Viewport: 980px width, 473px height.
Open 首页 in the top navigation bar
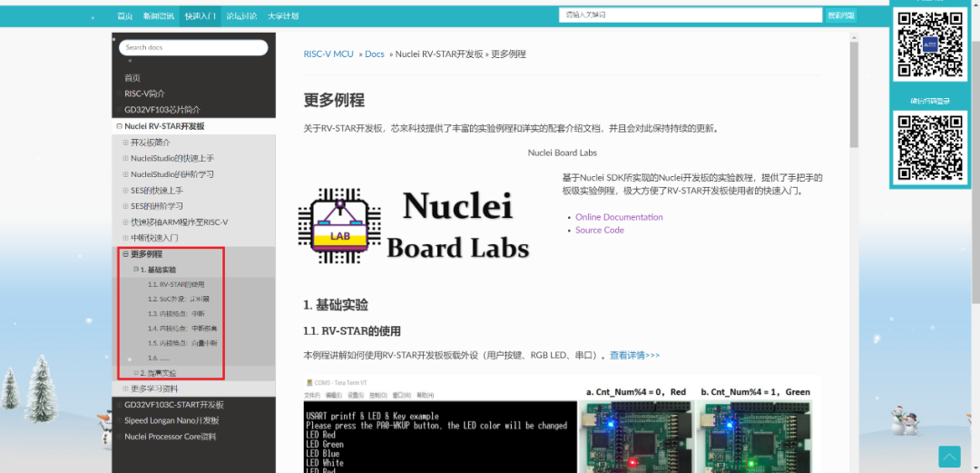click(125, 15)
